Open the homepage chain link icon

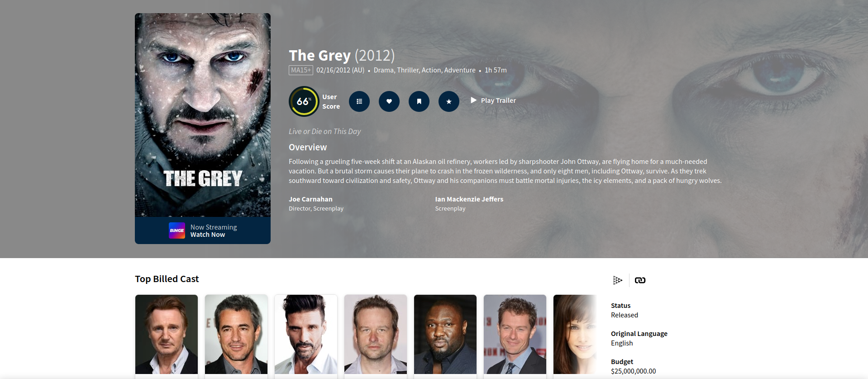click(640, 280)
